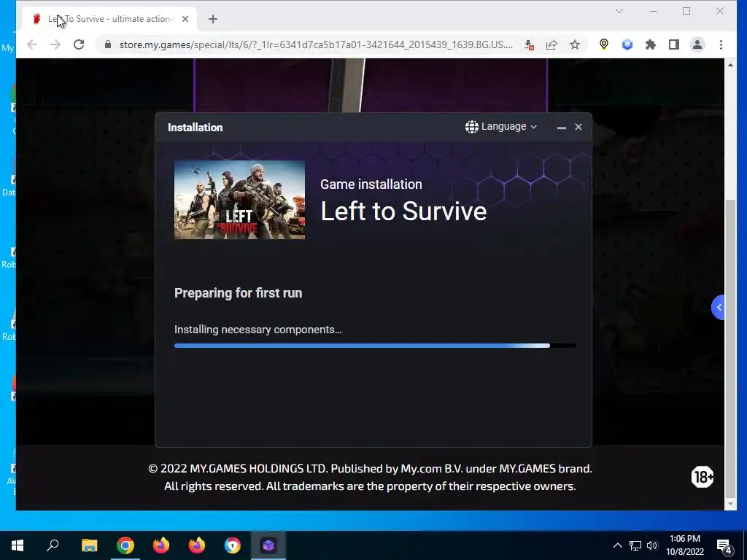Click the 'Left to Survive' title text
Image resolution: width=747 pixels, height=560 pixels.
click(x=403, y=211)
